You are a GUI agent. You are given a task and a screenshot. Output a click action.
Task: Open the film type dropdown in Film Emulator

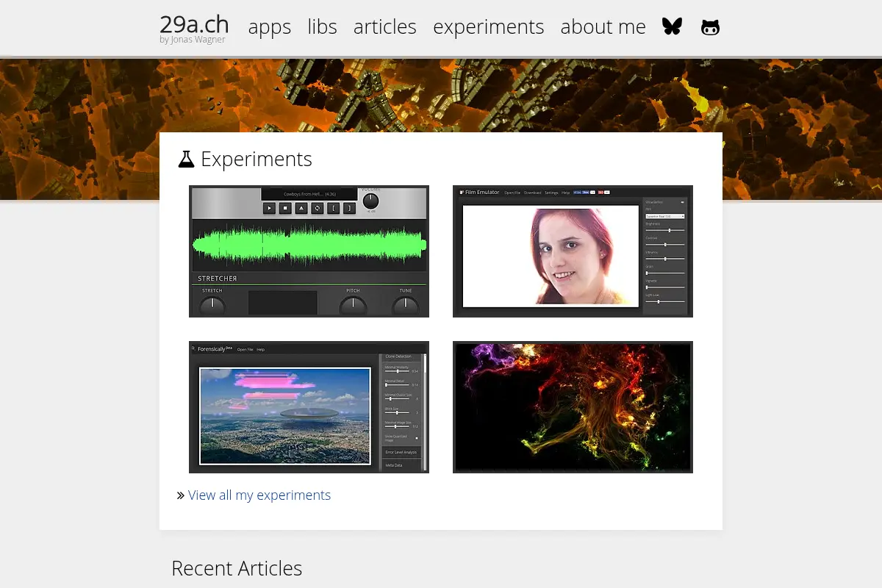click(664, 216)
